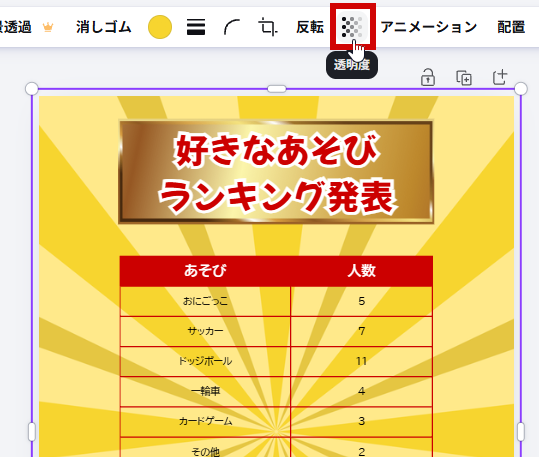Select the サッカー table cell

[x=205, y=331]
